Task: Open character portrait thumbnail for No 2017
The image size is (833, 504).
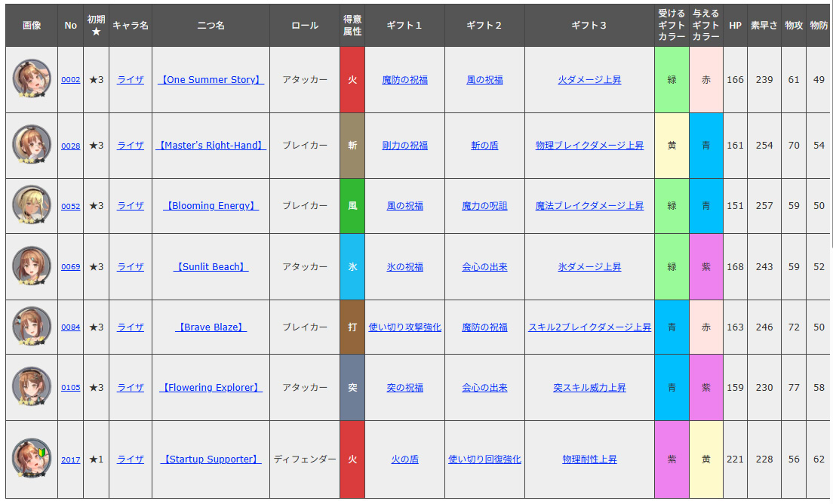Action: click(32, 458)
